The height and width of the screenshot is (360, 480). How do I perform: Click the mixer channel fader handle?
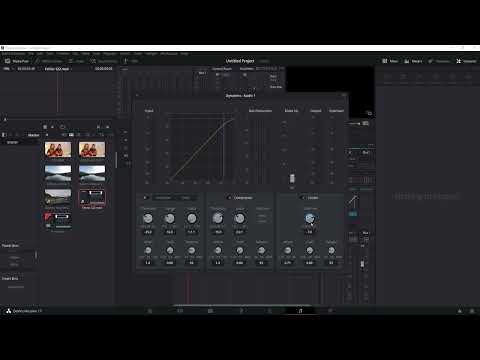point(362,264)
